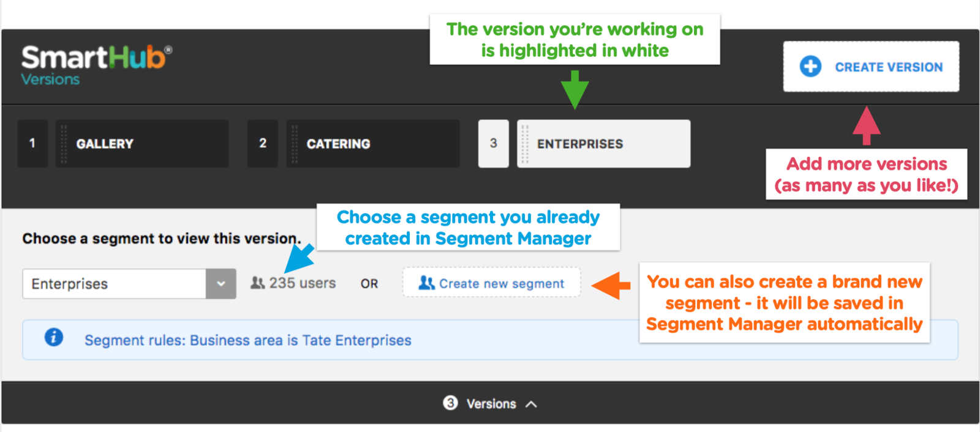Open the Enterprises segment dropdown arrow
The width and height of the screenshot is (980, 432).
(221, 284)
